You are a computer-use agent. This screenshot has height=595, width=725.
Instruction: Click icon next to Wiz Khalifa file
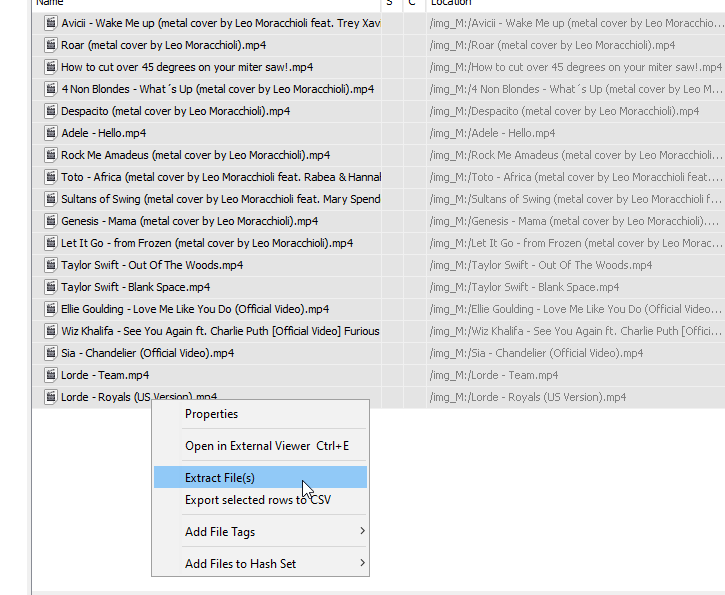(x=50, y=331)
